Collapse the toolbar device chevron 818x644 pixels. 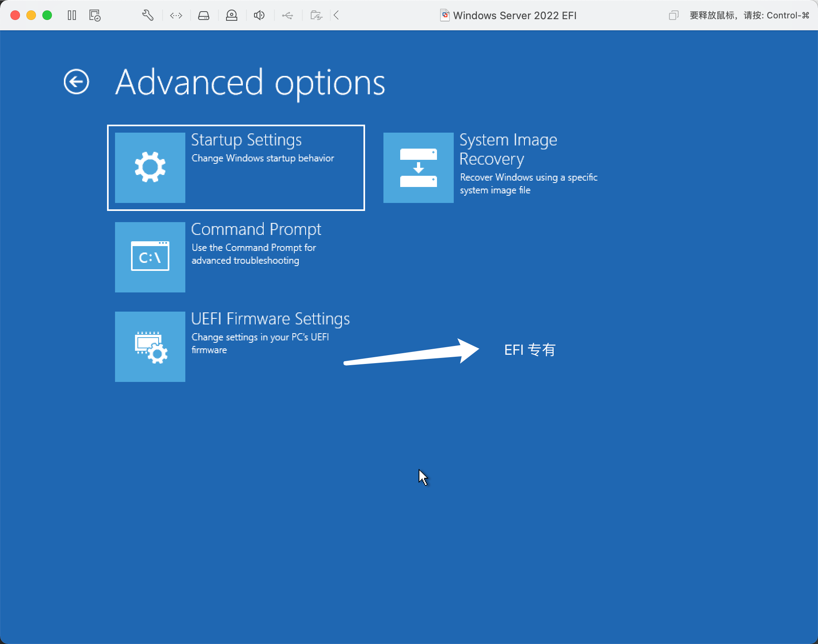click(x=336, y=16)
